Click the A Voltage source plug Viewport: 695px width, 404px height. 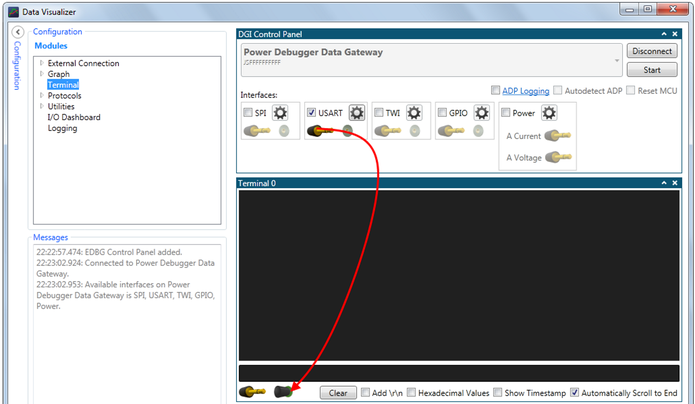(x=558, y=157)
